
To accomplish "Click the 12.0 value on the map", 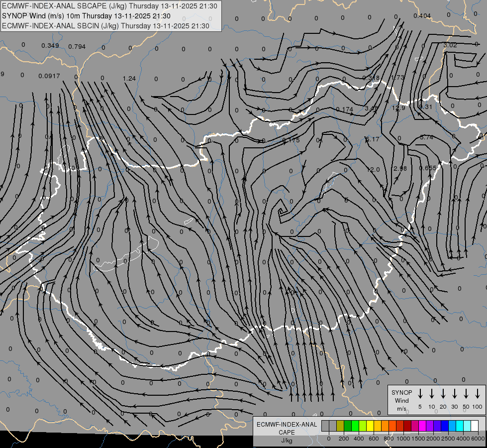I will pyautogui.click(x=373, y=169).
